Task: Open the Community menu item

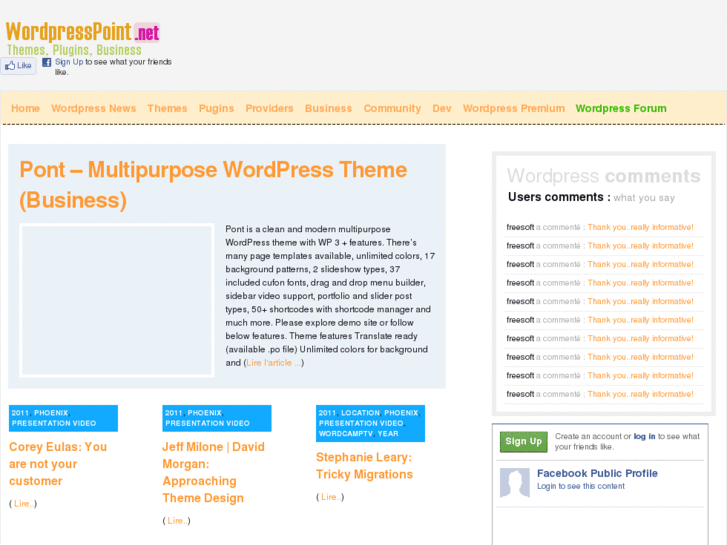Action: coord(392,109)
